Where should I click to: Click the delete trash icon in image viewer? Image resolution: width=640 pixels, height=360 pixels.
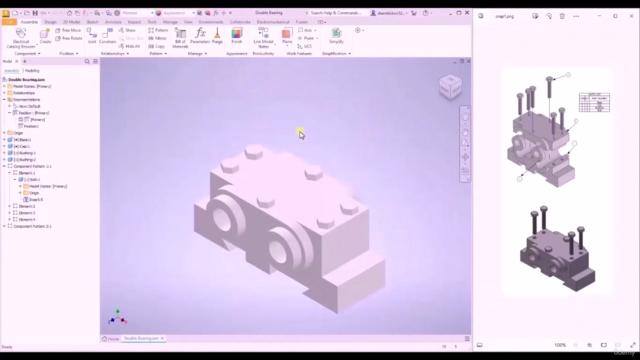click(x=562, y=16)
